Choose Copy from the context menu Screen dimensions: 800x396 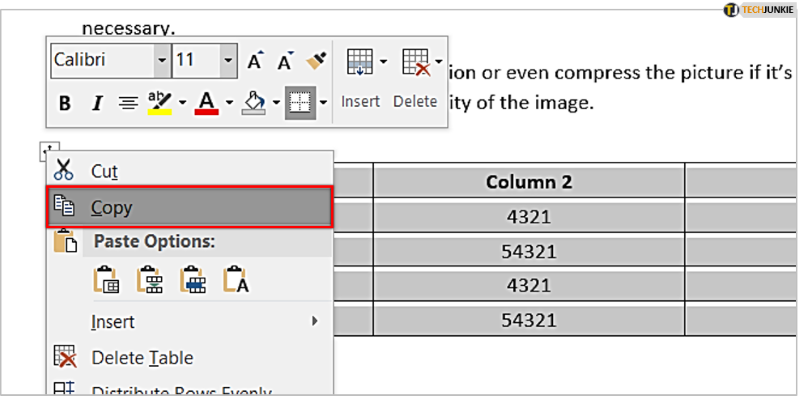click(x=189, y=207)
